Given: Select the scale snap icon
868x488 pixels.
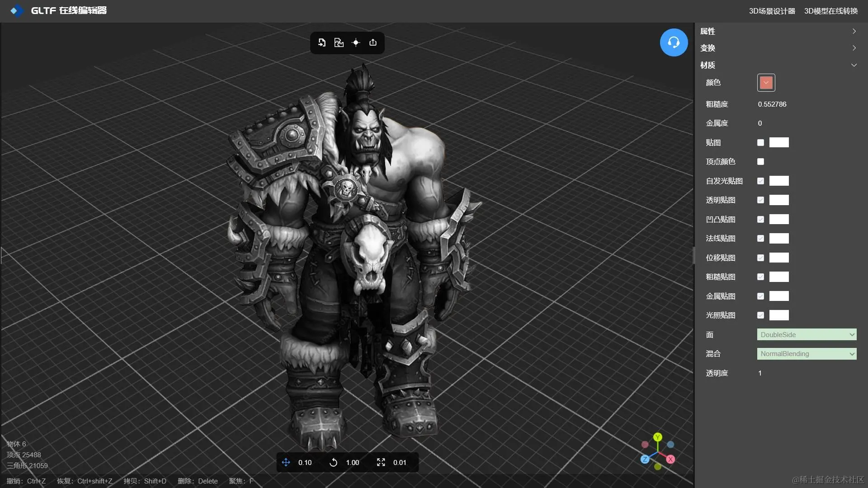Looking at the screenshot, I should (381, 462).
